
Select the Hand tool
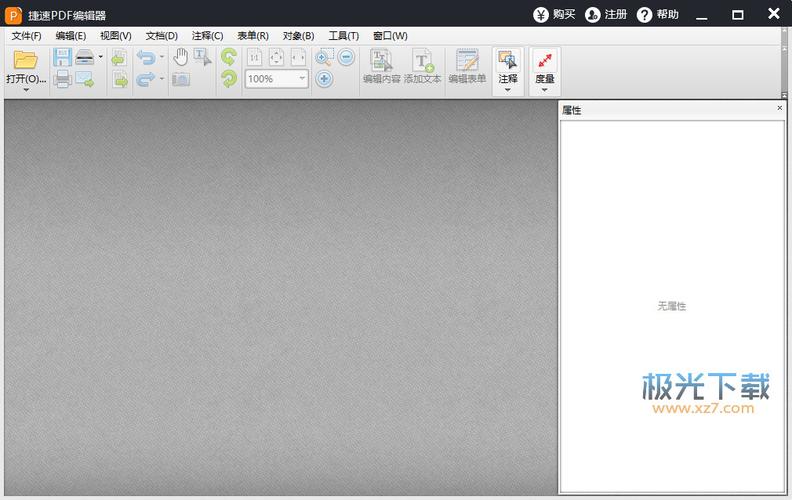click(180, 57)
